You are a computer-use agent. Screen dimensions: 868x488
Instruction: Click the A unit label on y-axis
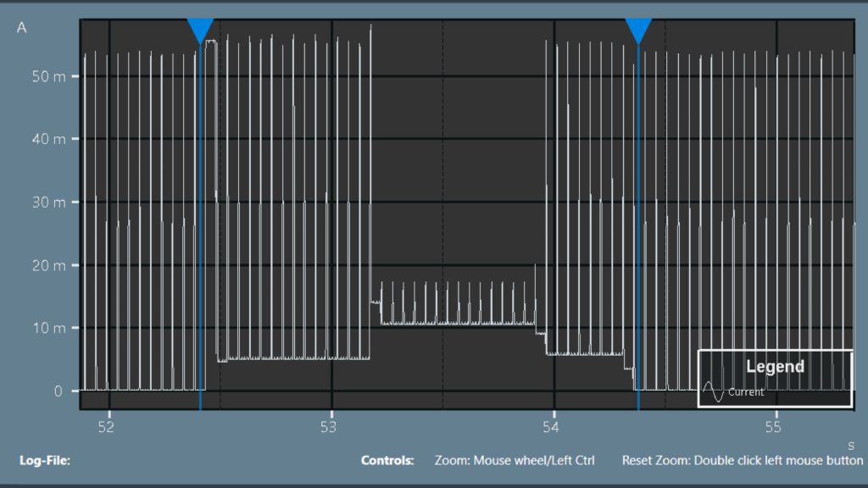[21, 28]
